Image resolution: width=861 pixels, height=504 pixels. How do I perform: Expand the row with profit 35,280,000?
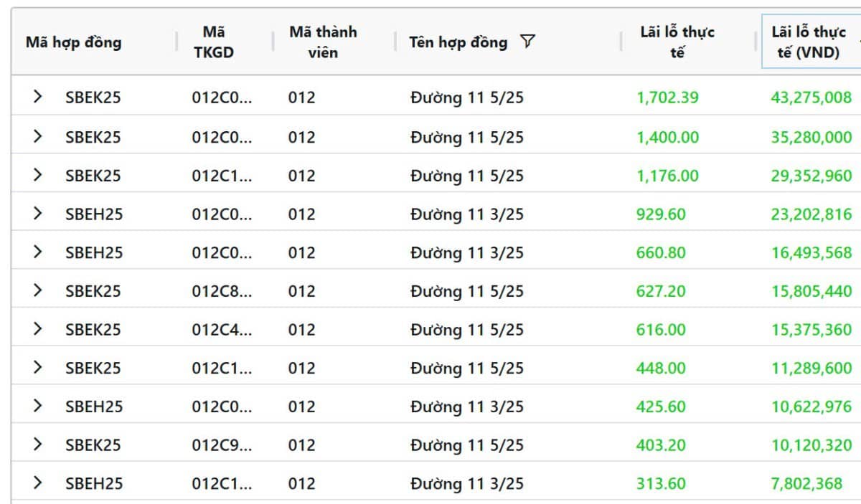point(38,135)
